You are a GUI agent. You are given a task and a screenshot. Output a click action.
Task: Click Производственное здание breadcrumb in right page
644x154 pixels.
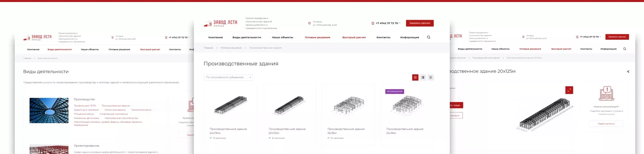tap(486, 58)
